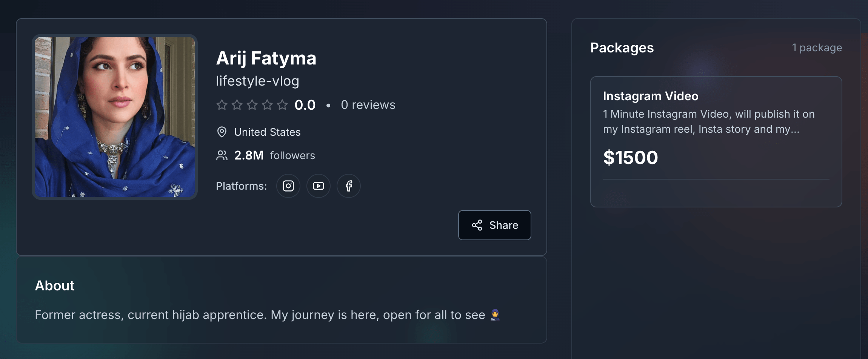Click the $1500 package price

(x=631, y=158)
